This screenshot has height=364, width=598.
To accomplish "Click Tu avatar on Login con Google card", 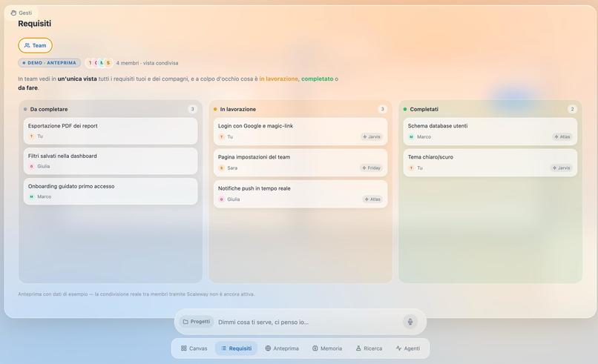I will (222, 137).
